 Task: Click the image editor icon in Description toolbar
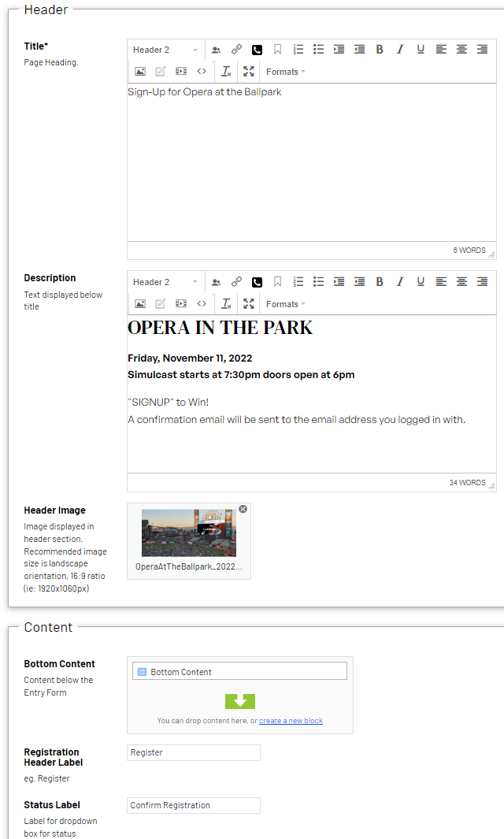(161, 303)
